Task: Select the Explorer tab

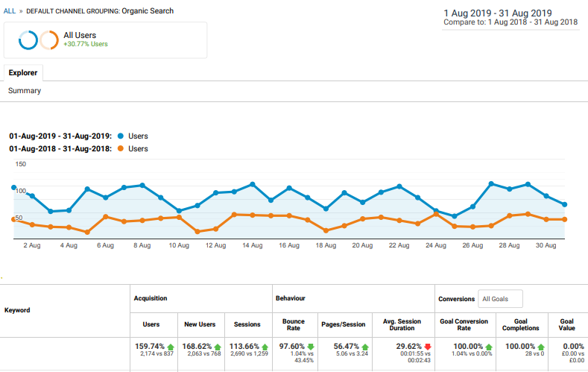Action: click(23, 73)
